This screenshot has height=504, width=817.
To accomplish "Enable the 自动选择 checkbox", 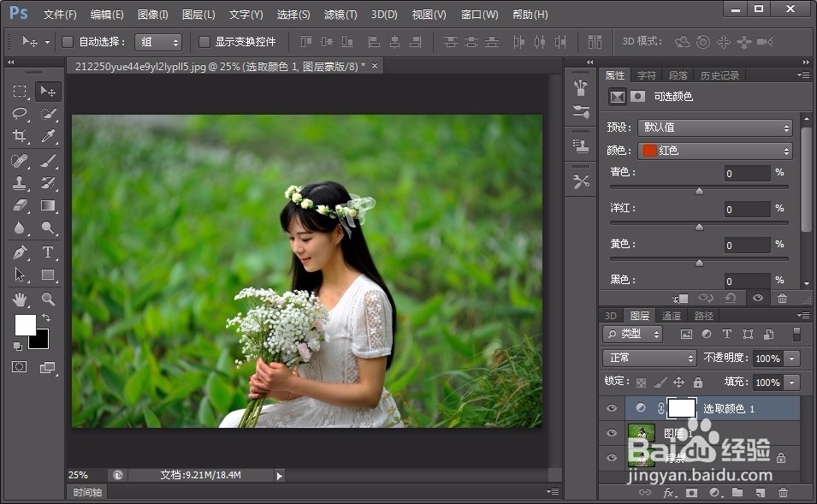I will click(68, 42).
